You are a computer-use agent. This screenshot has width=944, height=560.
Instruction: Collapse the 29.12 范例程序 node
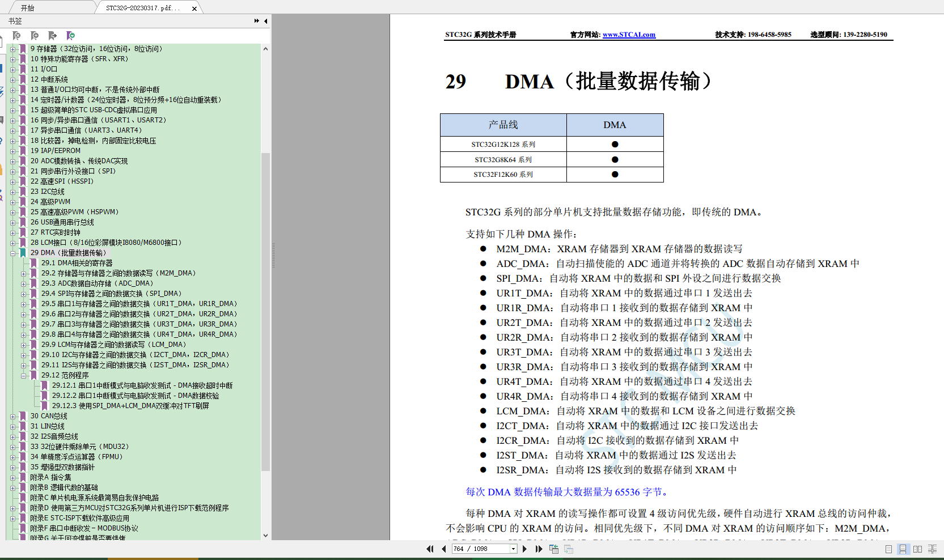coord(24,375)
